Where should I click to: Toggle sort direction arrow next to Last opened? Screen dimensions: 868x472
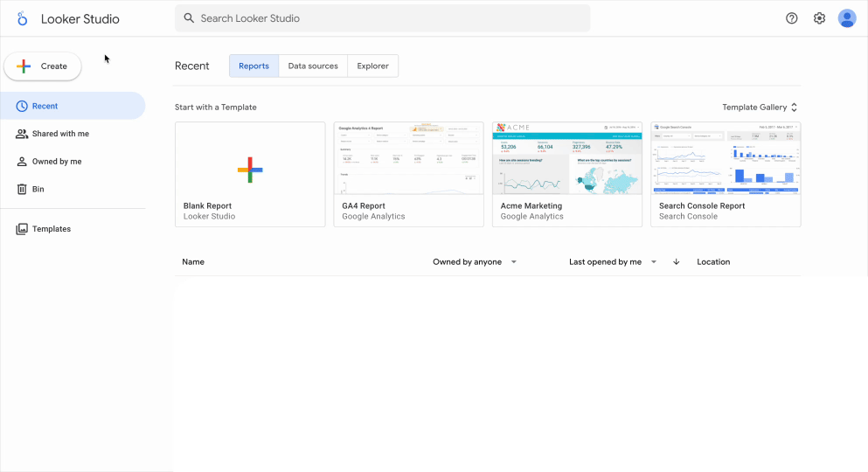(x=676, y=261)
